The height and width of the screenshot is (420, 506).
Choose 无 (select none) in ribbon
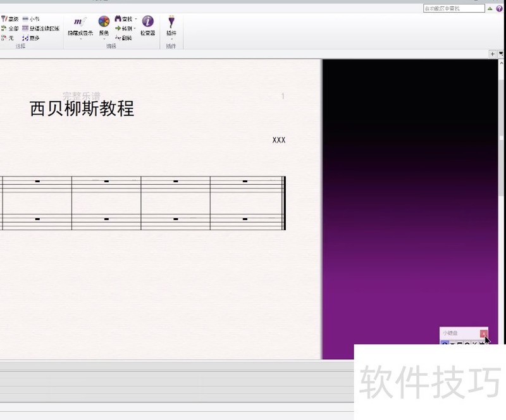coord(8,38)
